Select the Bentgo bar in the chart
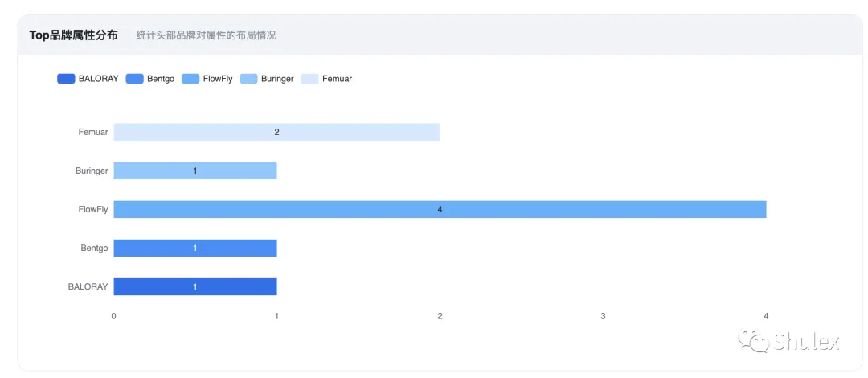 coord(195,248)
